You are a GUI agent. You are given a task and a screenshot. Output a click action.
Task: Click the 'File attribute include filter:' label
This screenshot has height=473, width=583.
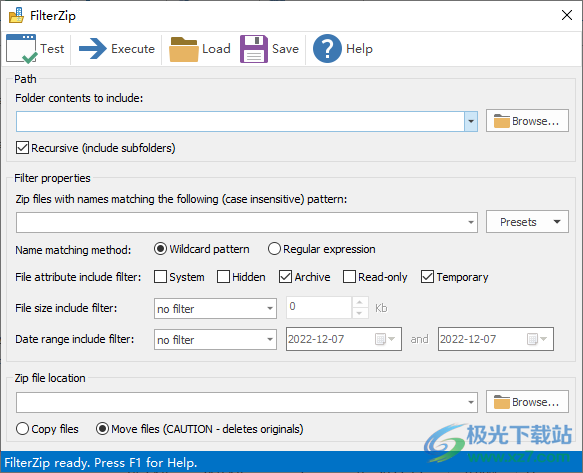pyautogui.click(x=78, y=277)
